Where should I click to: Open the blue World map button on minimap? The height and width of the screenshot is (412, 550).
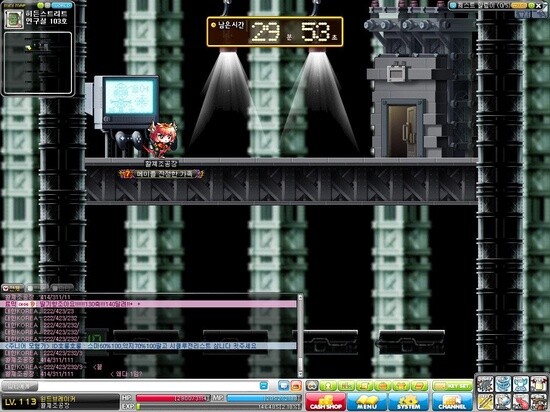62,5
